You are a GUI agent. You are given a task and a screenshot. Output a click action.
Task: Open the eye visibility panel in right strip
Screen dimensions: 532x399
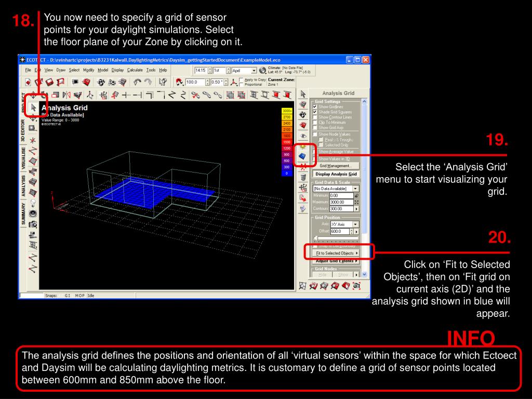(303, 136)
